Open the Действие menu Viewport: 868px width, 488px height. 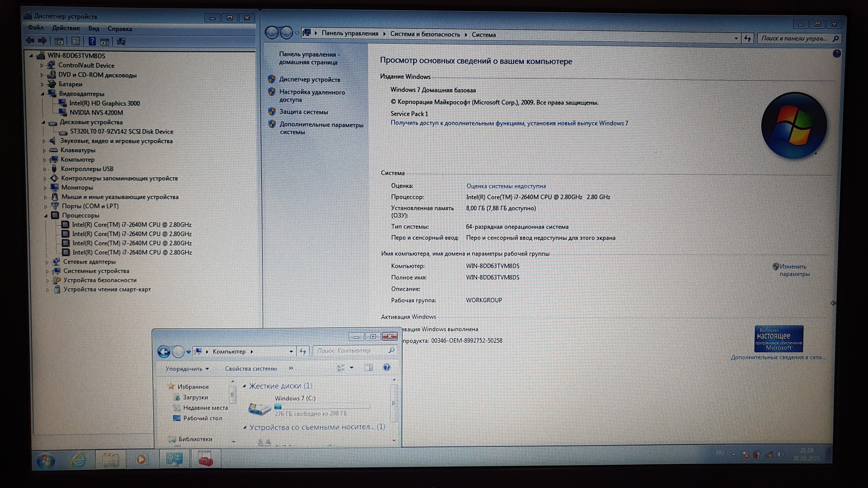66,28
